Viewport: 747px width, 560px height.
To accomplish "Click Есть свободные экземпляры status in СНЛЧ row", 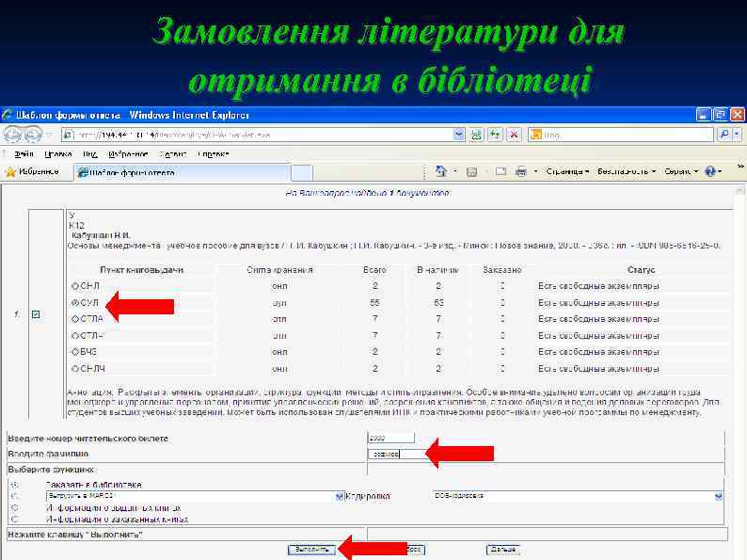I will [599, 368].
